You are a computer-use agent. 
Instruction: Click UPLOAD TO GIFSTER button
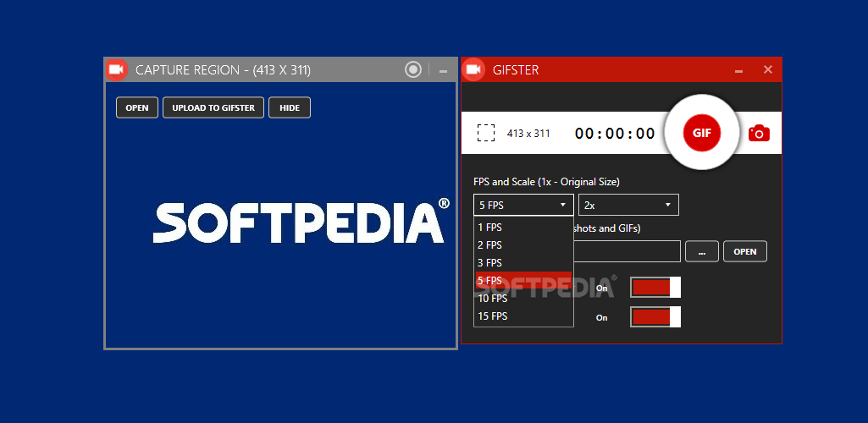tap(213, 107)
